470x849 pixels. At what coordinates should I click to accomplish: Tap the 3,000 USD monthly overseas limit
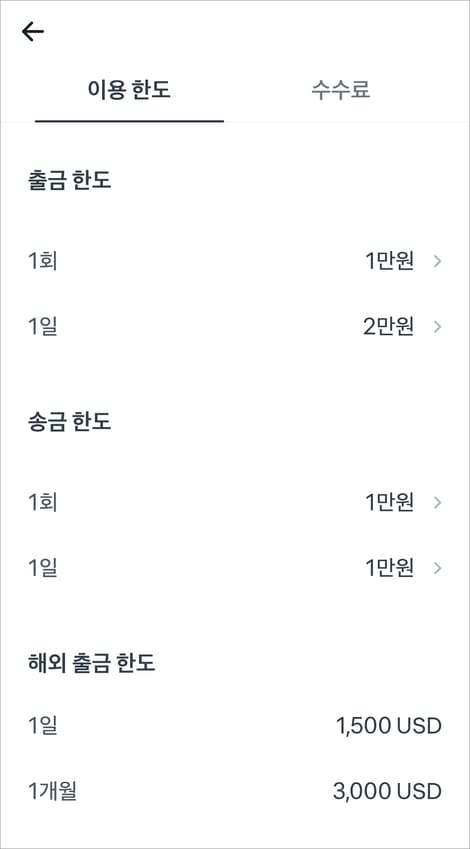[x=387, y=792]
